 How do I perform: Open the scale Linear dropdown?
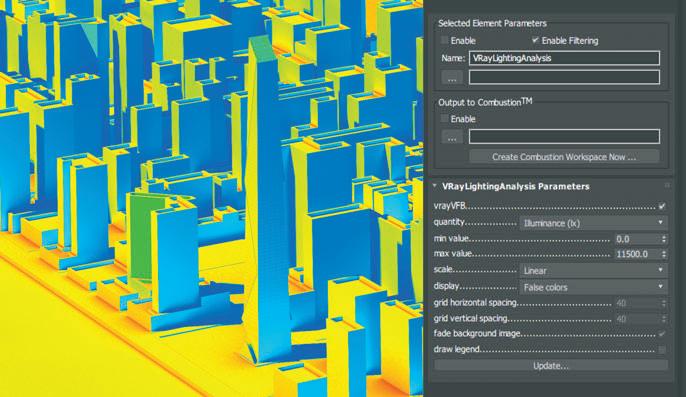point(593,271)
